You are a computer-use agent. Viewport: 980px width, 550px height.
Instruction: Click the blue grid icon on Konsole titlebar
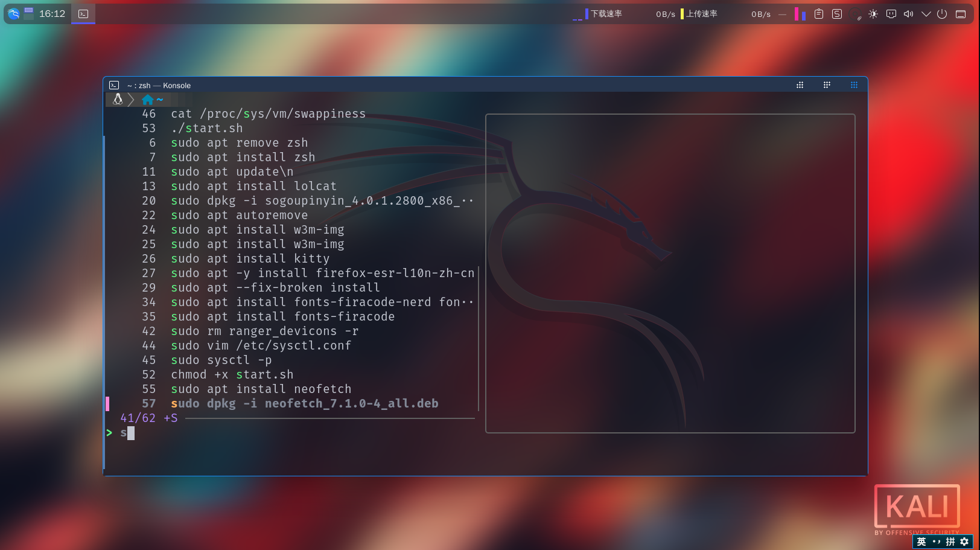click(854, 85)
